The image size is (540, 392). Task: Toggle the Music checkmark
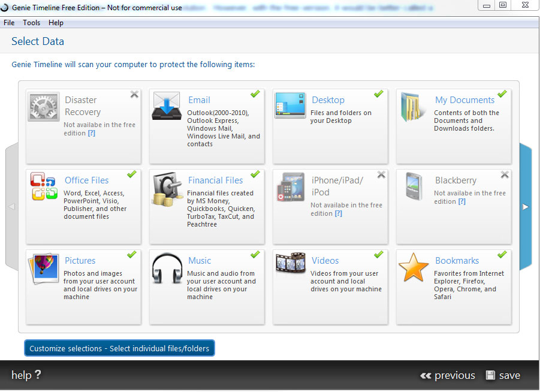point(255,255)
